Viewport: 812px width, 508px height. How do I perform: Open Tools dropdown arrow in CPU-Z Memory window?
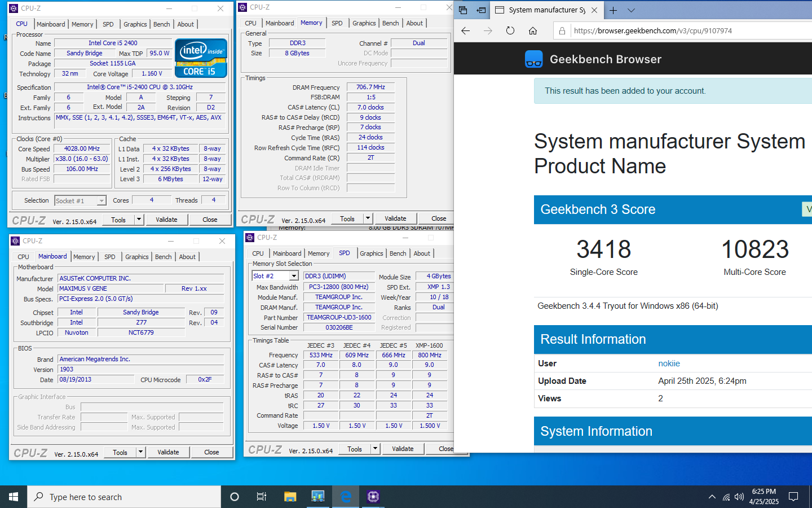(368, 218)
